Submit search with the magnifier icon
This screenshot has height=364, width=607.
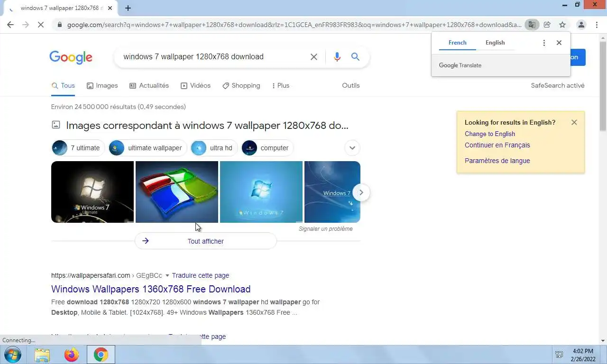pyautogui.click(x=355, y=57)
